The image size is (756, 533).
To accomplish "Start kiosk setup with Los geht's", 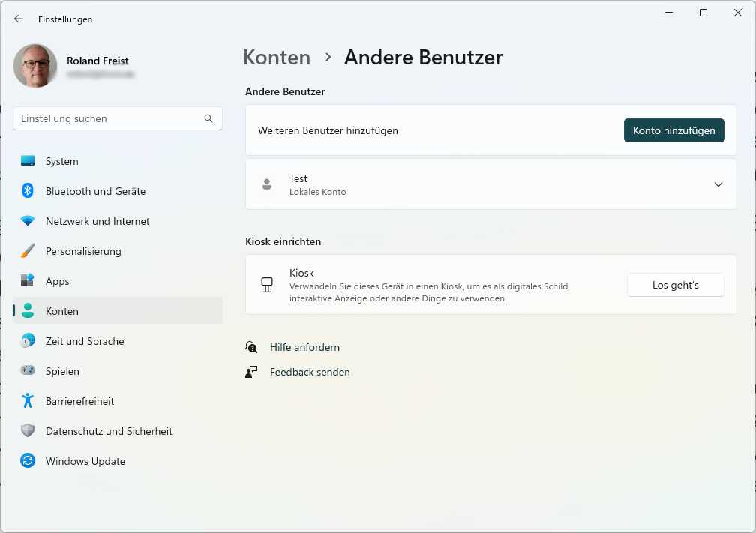I will point(674,285).
